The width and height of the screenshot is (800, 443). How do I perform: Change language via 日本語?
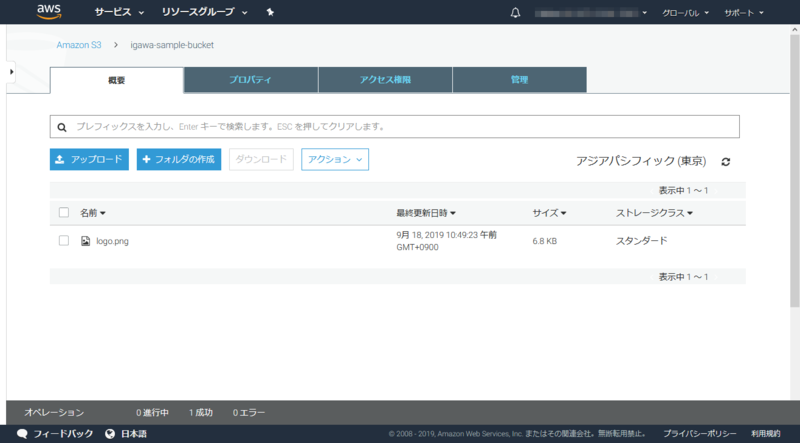134,434
